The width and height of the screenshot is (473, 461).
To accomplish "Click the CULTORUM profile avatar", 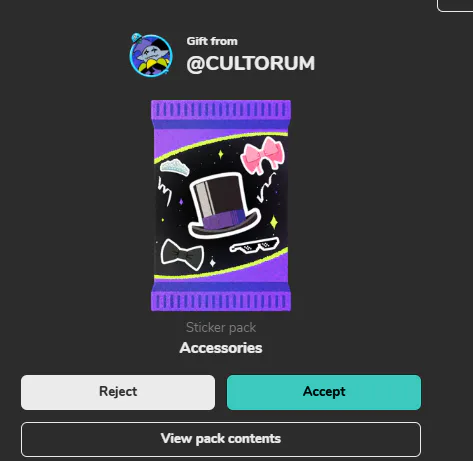I will point(151,55).
